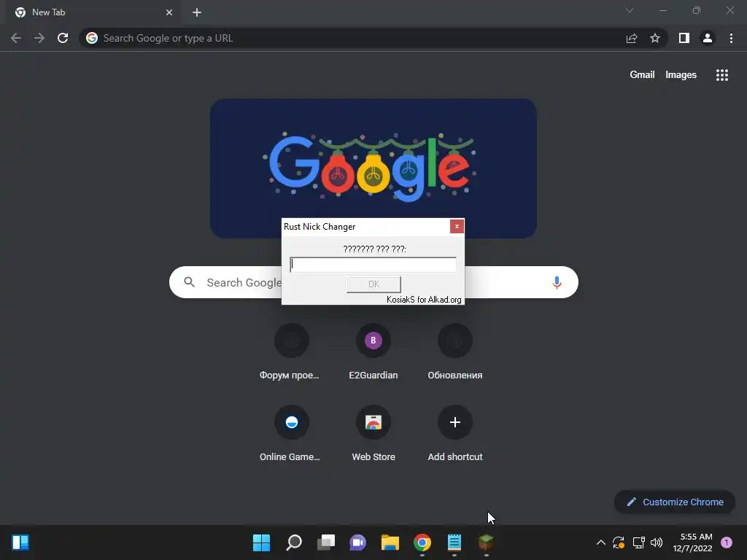This screenshot has height=560, width=747.
Task: Open Windows Start menu
Action: (262, 542)
